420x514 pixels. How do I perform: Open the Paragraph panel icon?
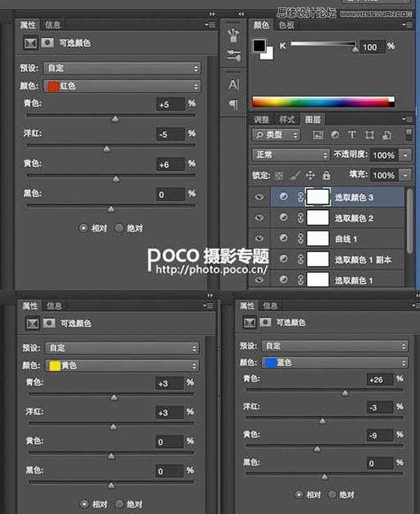coord(233,104)
